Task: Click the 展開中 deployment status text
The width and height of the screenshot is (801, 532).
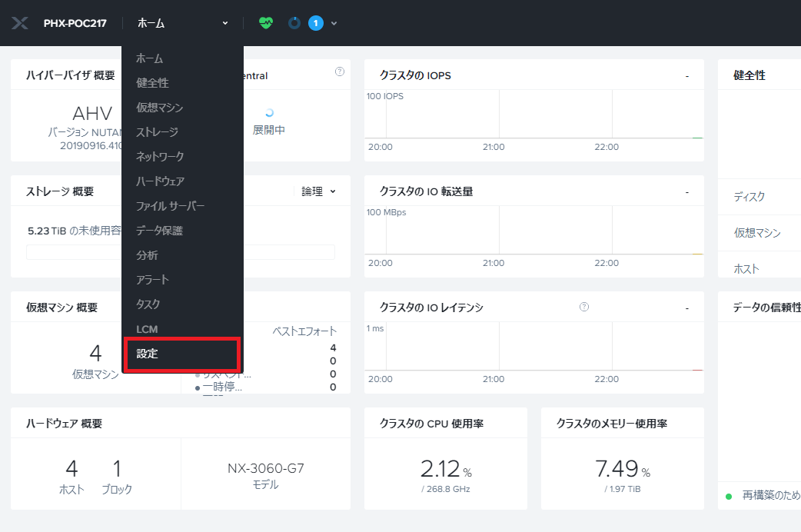Action: [269, 130]
